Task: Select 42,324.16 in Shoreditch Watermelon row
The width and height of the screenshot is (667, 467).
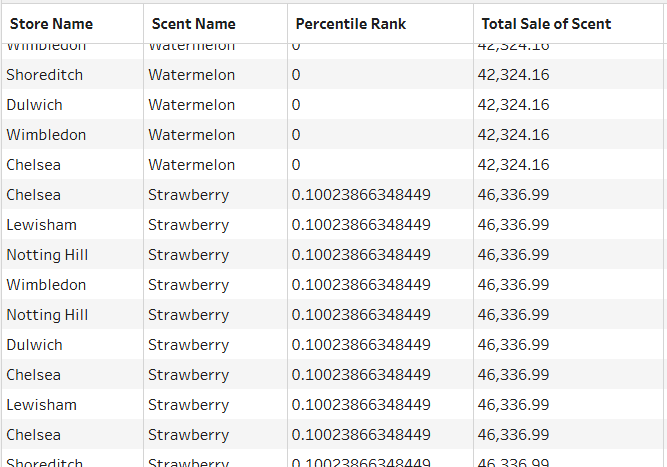Action: pos(513,75)
